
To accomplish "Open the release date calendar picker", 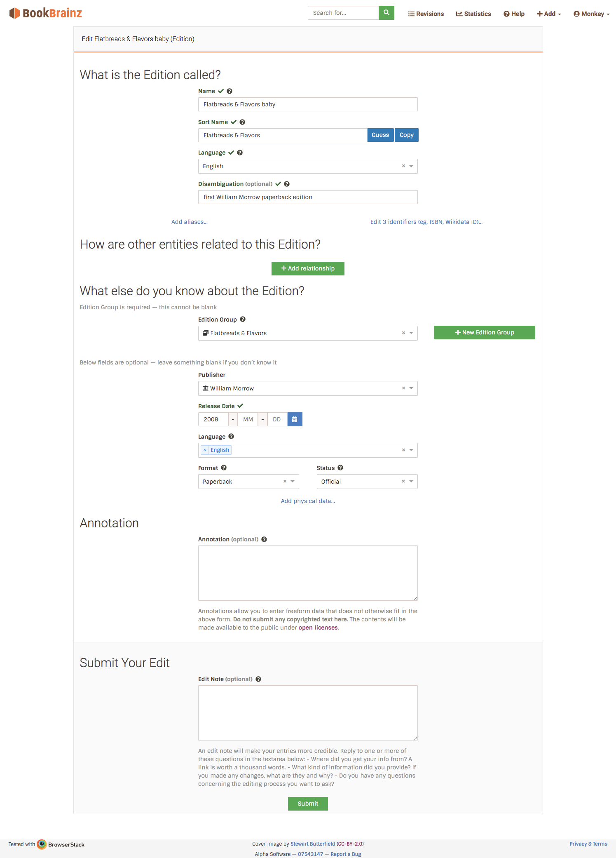I will [x=295, y=419].
